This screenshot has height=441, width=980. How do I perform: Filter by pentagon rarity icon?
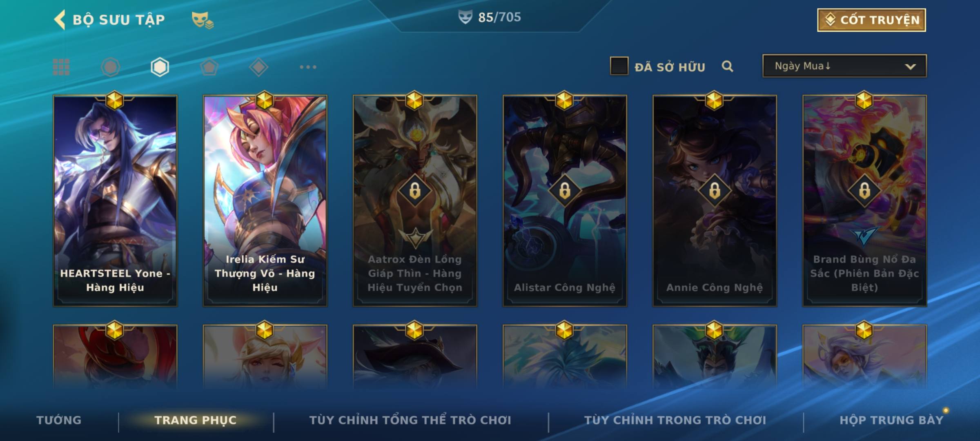click(209, 67)
